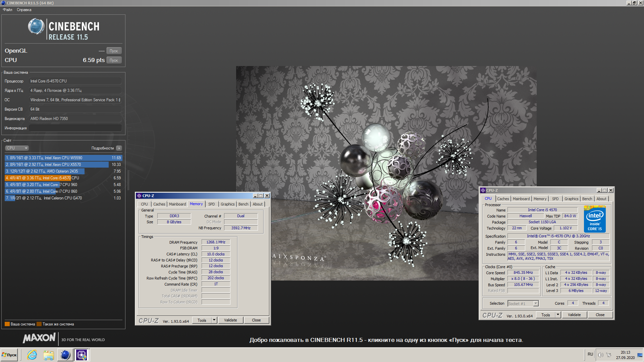Switch to Mainboard tab in right CPU-Z window
The height and width of the screenshot is (362, 644).
point(521,199)
